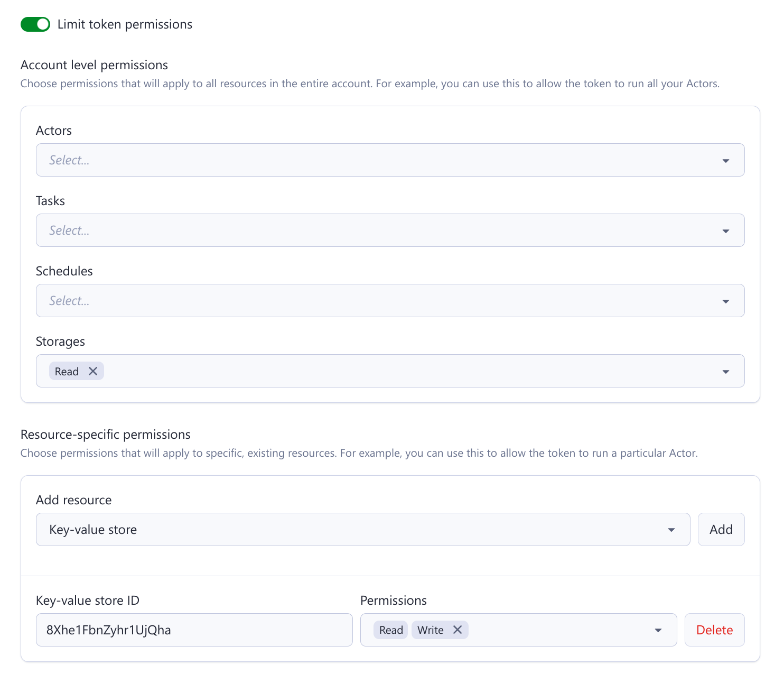Click the Tasks field dropdown chevron
This screenshot has width=784, height=674.
pos(726,230)
